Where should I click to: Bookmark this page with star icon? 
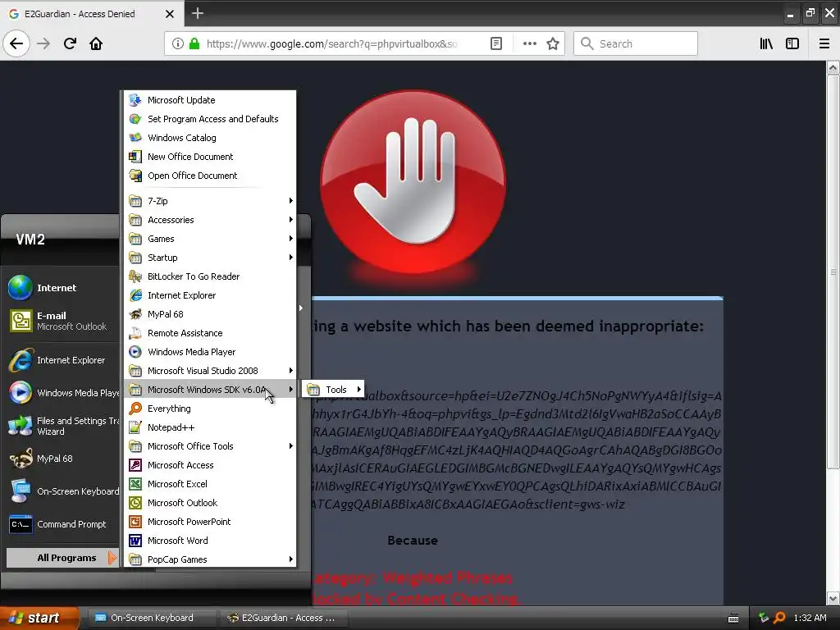(553, 43)
